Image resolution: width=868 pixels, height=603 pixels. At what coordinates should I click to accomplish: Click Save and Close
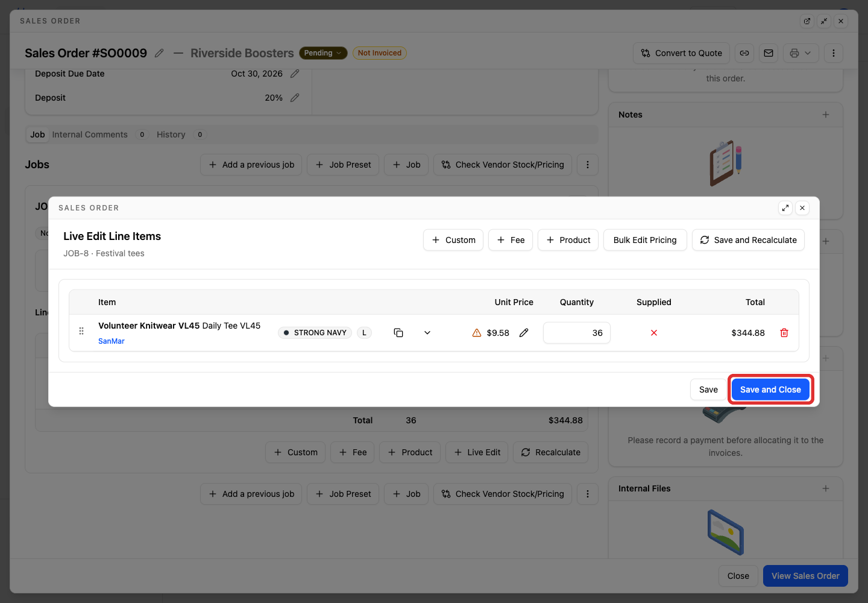pyautogui.click(x=770, y=390)
